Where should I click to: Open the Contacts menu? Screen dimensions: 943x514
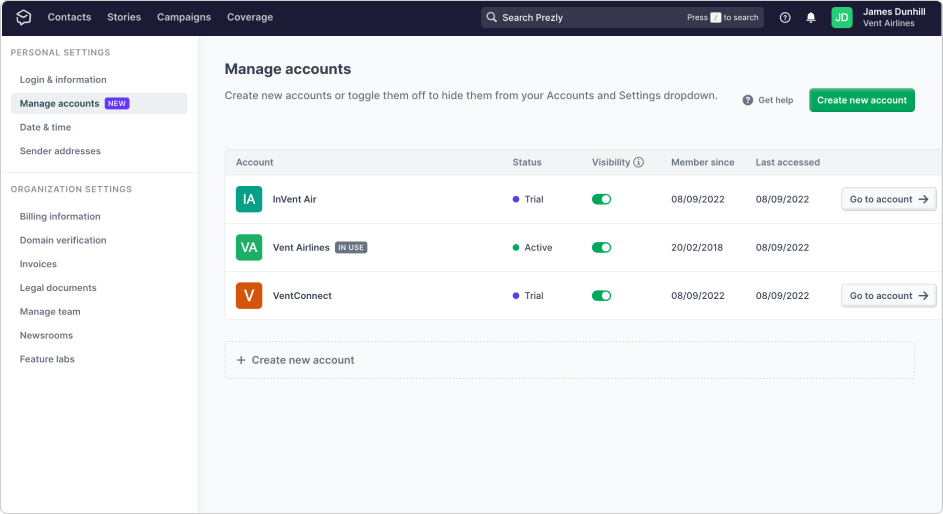[69, 17]
